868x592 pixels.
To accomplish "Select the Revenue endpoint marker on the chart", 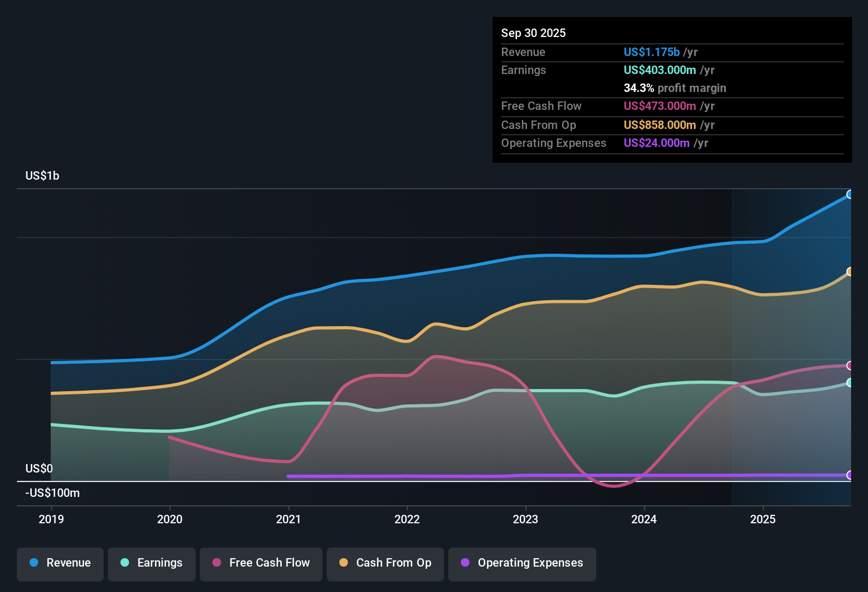I will point(850,195).
